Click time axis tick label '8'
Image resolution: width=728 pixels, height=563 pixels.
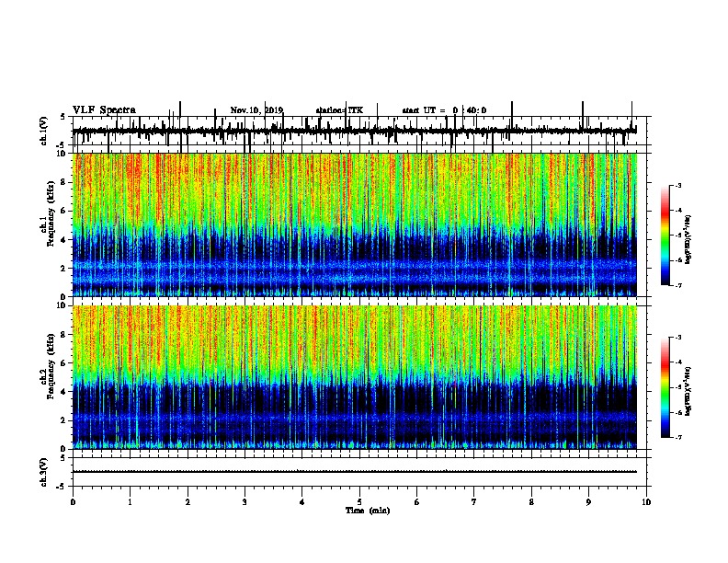(531, 502)
